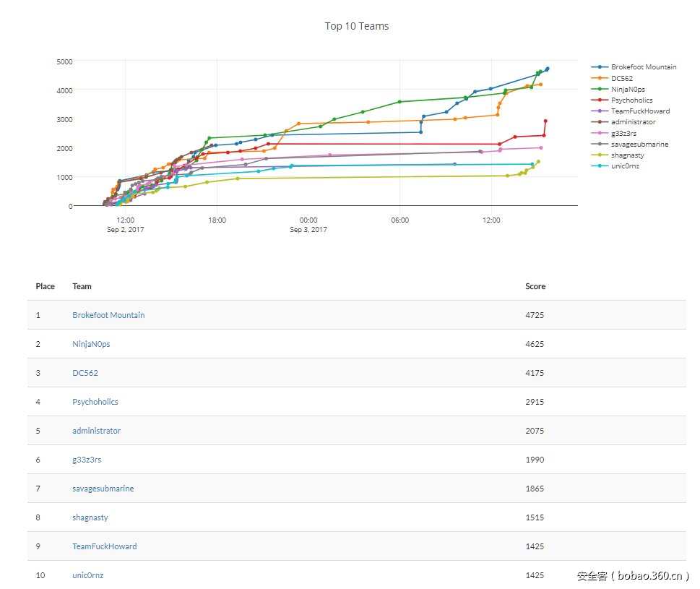Click shagnasty link in eighth place row
The height and width of the screenshot is (589, 700).
pos(91,517)
